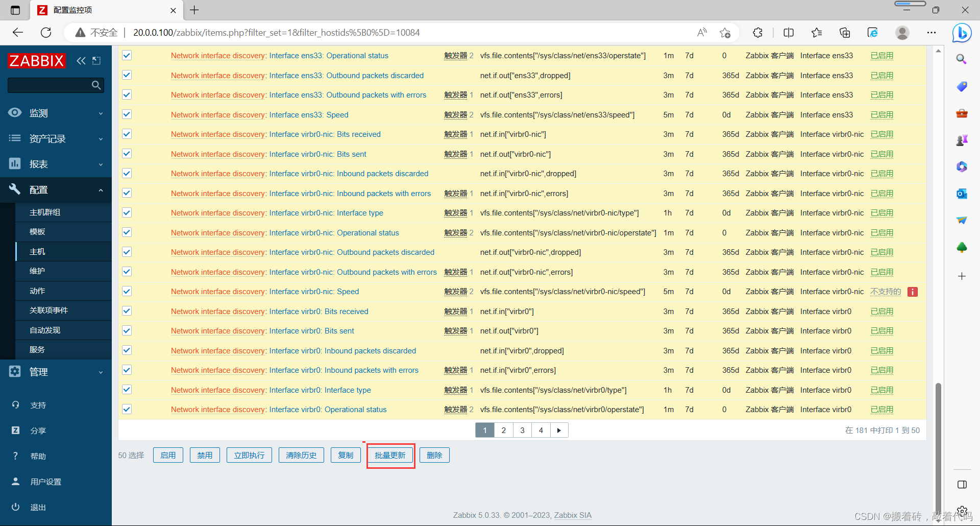Uncheck the ens33 Operational status row
The height and width of the screenshot is (526, 980).
point(127,55)
